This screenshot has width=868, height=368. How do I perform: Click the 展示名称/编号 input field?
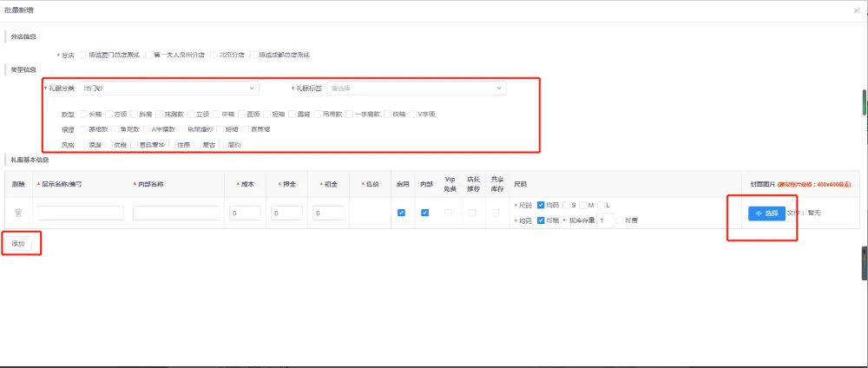[x=81, y=213]
